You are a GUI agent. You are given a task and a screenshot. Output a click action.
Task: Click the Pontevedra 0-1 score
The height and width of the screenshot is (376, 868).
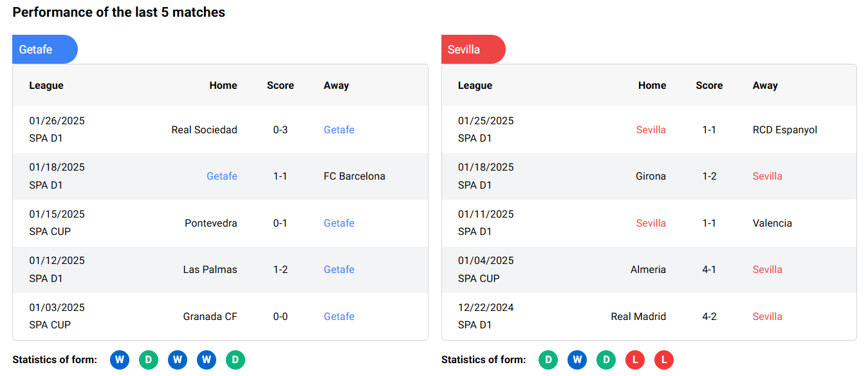(280, 223)
